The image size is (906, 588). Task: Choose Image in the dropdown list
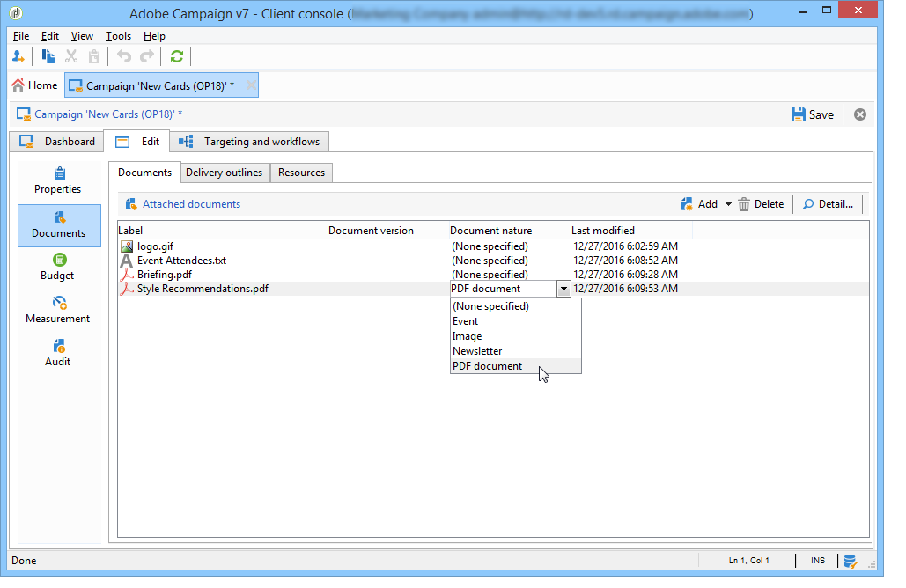click(x=515, y=336)
